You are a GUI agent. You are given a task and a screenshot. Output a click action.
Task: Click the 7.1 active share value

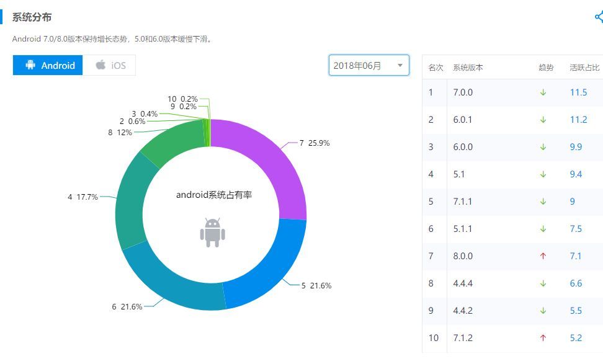point(576,256)
